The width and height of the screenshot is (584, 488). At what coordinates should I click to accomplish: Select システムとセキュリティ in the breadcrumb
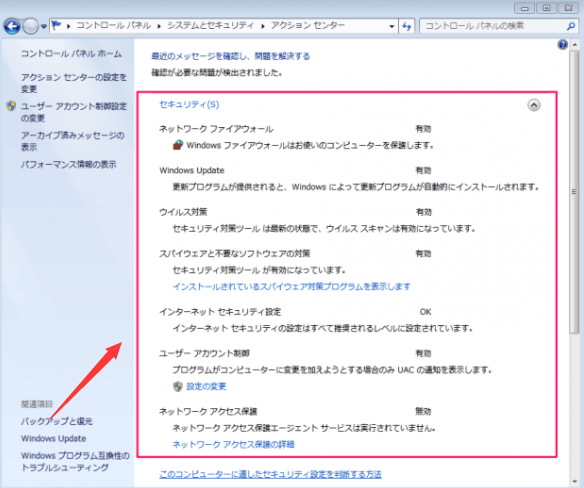[210, 26]
